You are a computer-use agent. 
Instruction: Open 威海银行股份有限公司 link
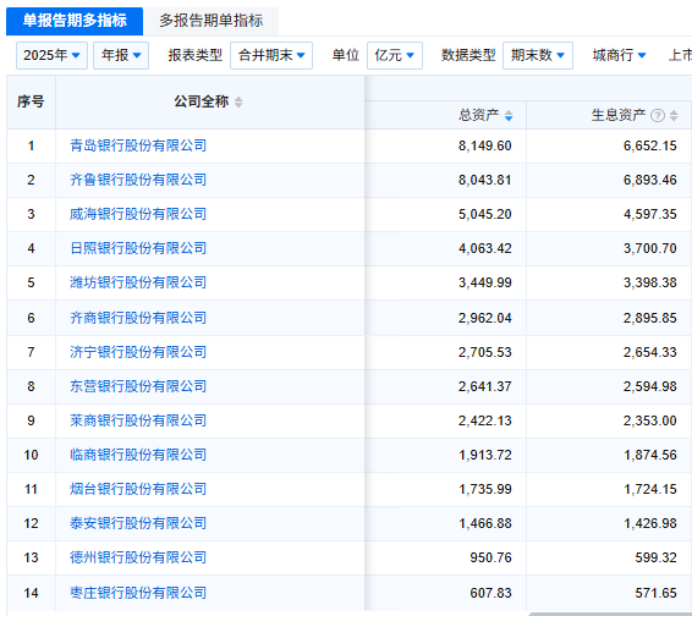pos(138,214)
